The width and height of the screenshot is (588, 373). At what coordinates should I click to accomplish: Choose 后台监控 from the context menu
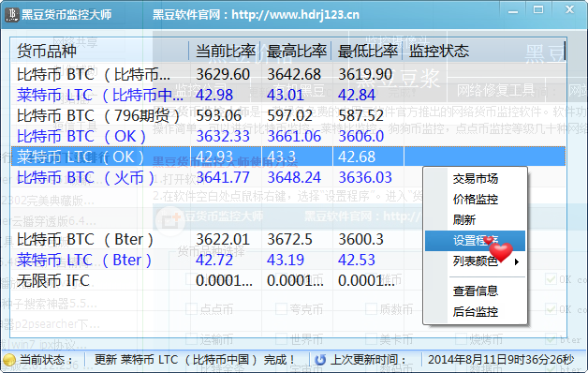pos(475,312)
